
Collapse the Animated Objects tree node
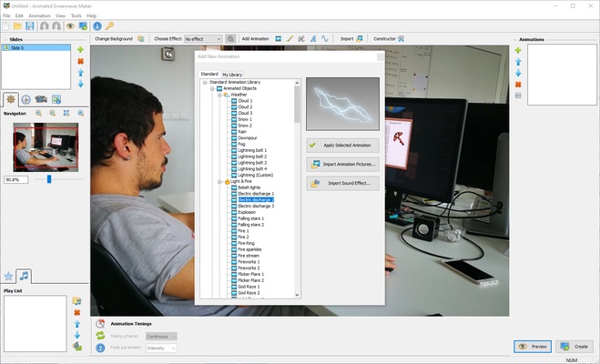coord(212,88)
